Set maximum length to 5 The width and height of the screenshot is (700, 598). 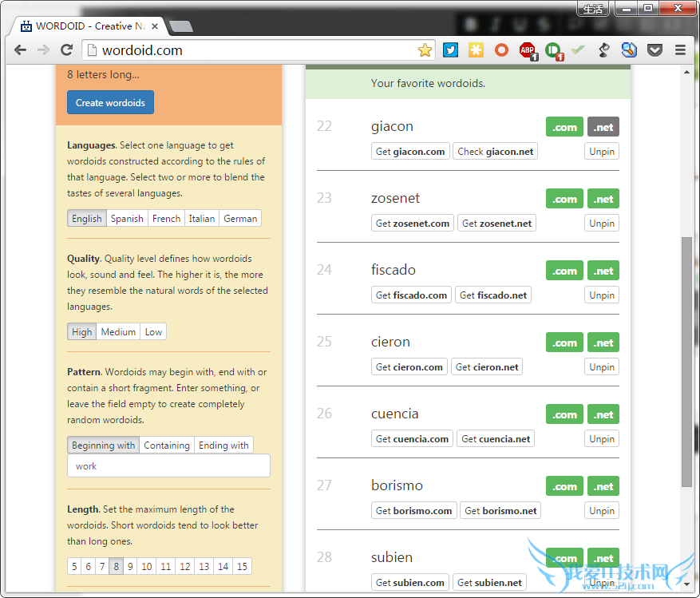pos(74,566)
